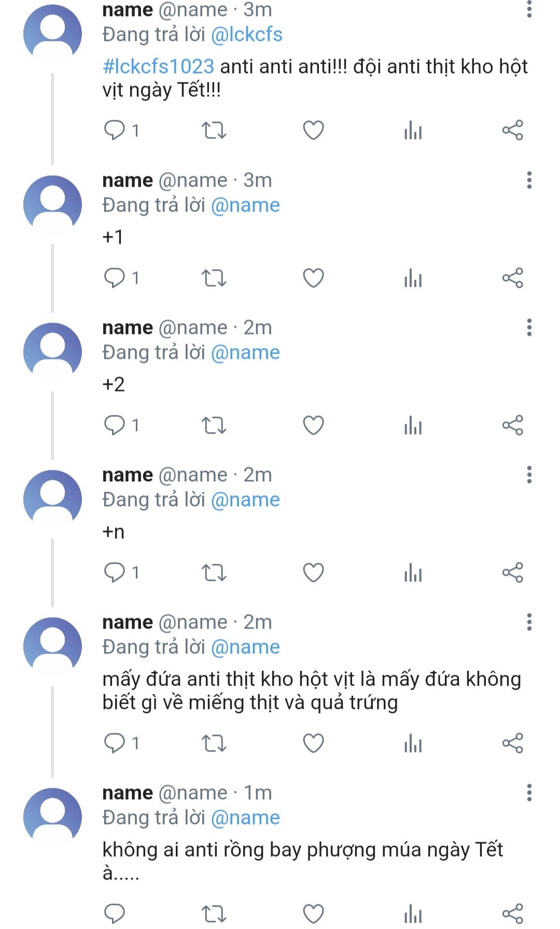Image resolution: width=560 pixels, height=929 pixels.
Task: Open comments on the "+1" reply
Action: pos(115,278)
